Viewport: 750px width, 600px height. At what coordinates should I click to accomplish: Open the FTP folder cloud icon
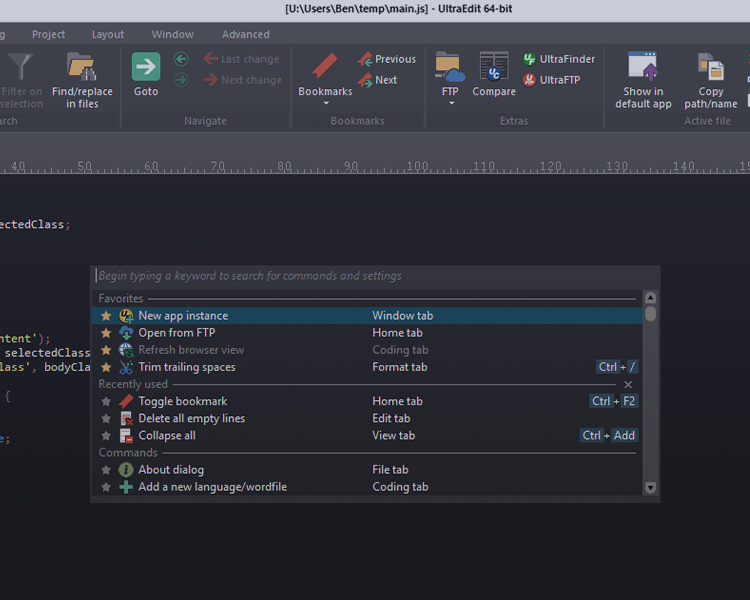tap(450, 67)
